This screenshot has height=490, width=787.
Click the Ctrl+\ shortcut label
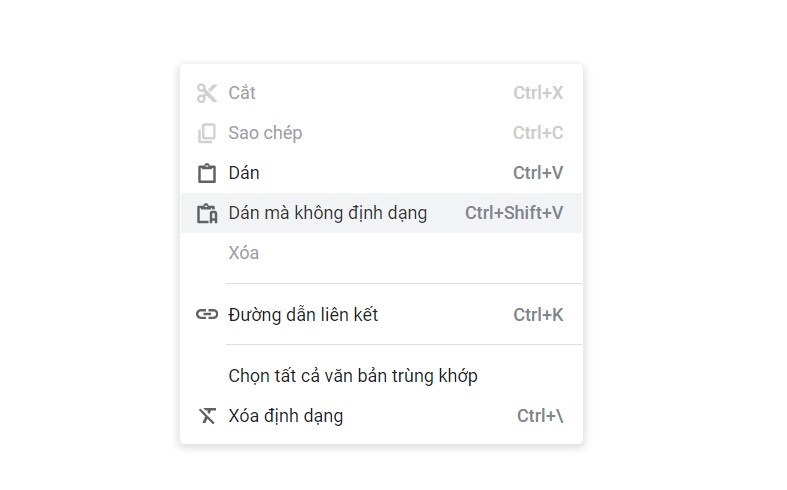[540, 416]
